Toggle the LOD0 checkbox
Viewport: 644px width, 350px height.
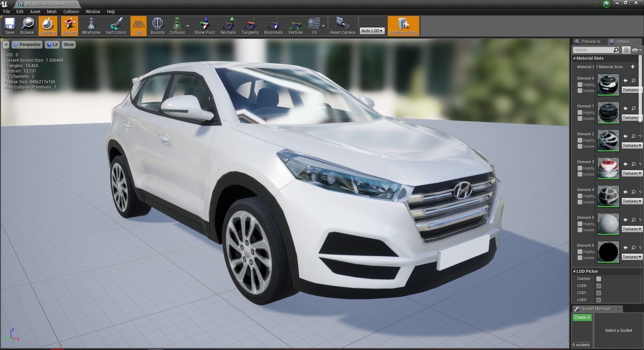click(x=599, y=286)
